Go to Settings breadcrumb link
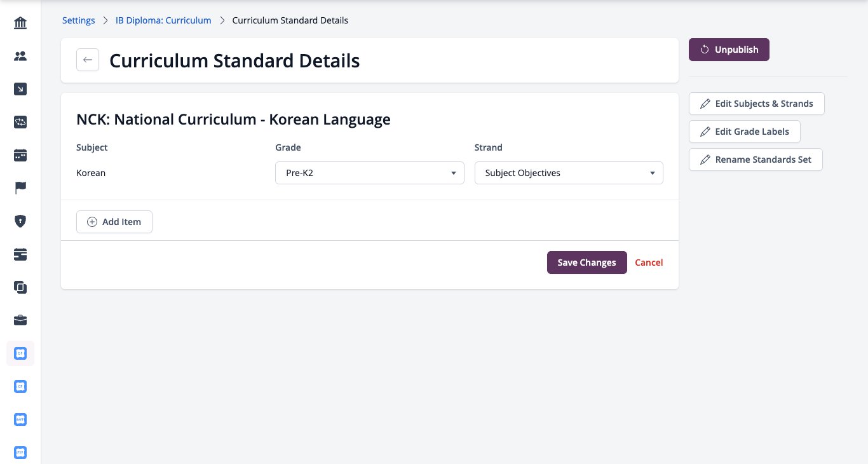Image resolution: width=868 pixels, height=464 pixels. pos(79,20)
